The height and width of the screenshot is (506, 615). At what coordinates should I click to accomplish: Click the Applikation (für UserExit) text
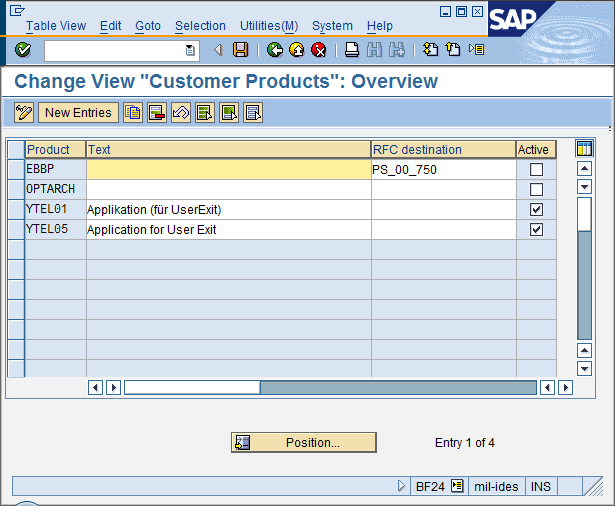click(154, 210)
